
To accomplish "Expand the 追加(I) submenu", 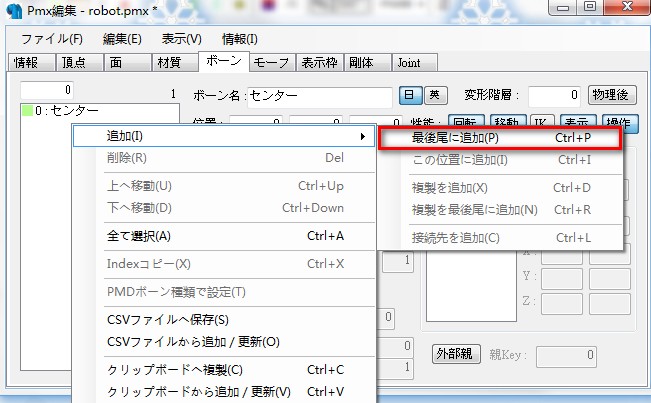I will point(224,136).
